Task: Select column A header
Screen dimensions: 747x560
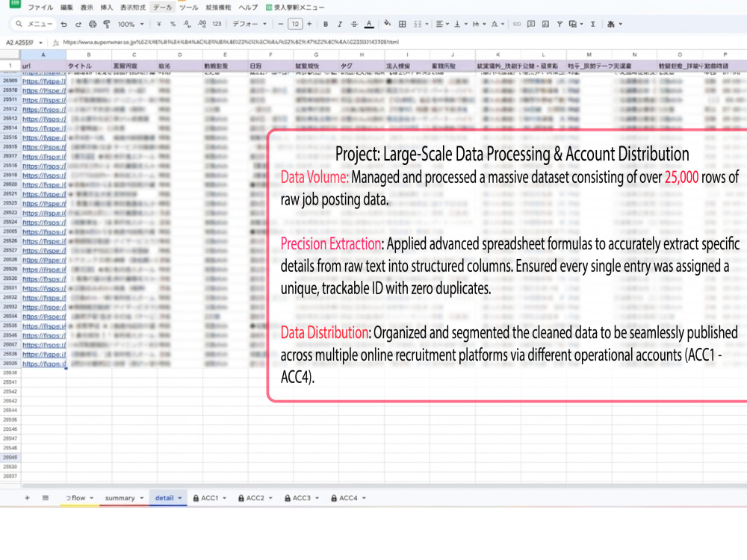Action: [43, 55]
